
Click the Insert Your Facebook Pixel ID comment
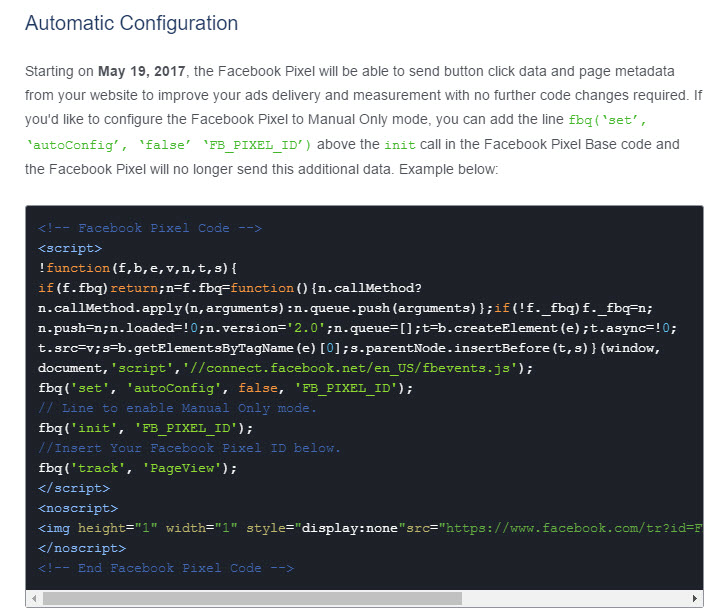pos(189,448)
